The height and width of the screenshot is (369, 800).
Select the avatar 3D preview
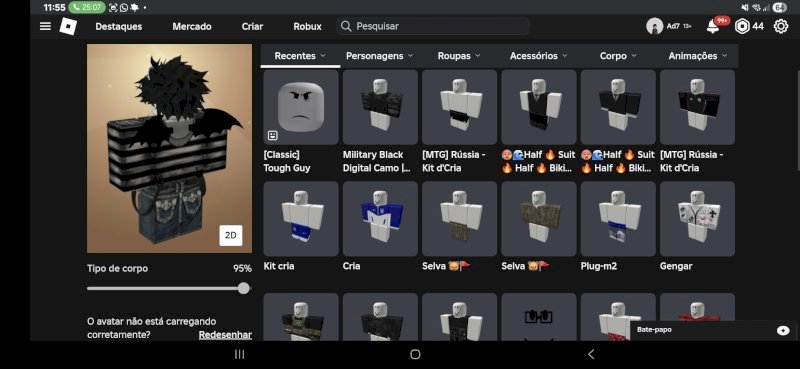pos(169,148)
